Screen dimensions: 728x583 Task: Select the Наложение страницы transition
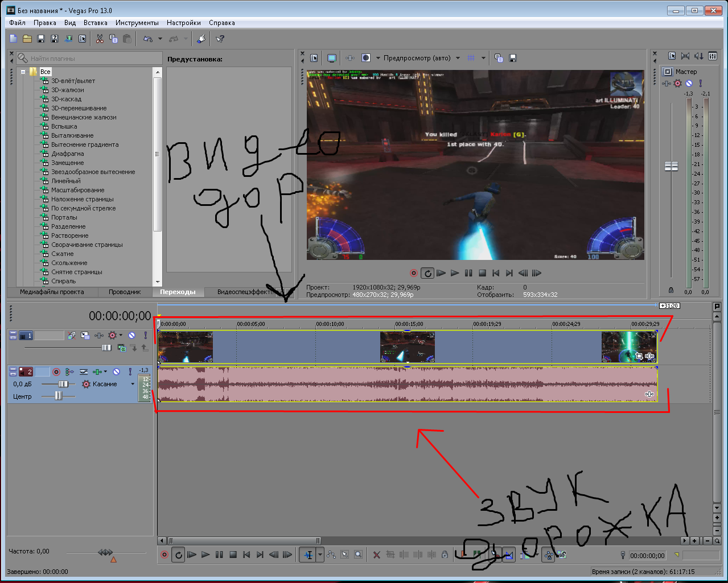coord(82,199)
